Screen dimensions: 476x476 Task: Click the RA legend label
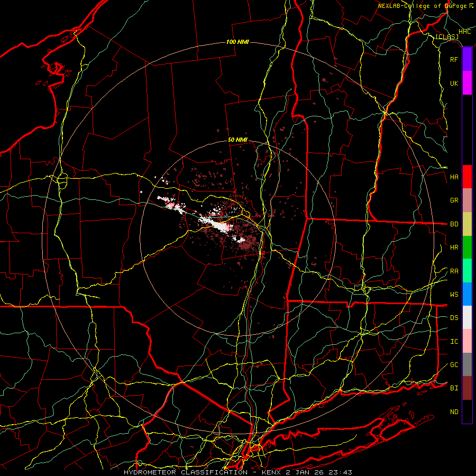click(x=454, y=271)
